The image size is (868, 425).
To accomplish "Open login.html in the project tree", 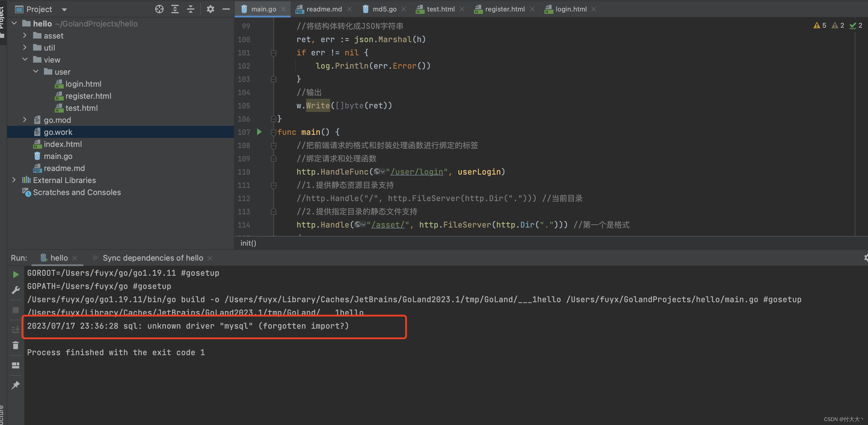I will (x=83, y=84).
